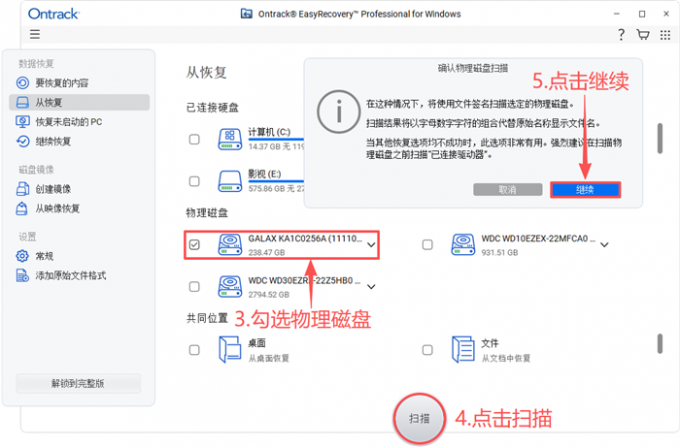Select 恢复未启动的 PC in the sidebar

79,122
